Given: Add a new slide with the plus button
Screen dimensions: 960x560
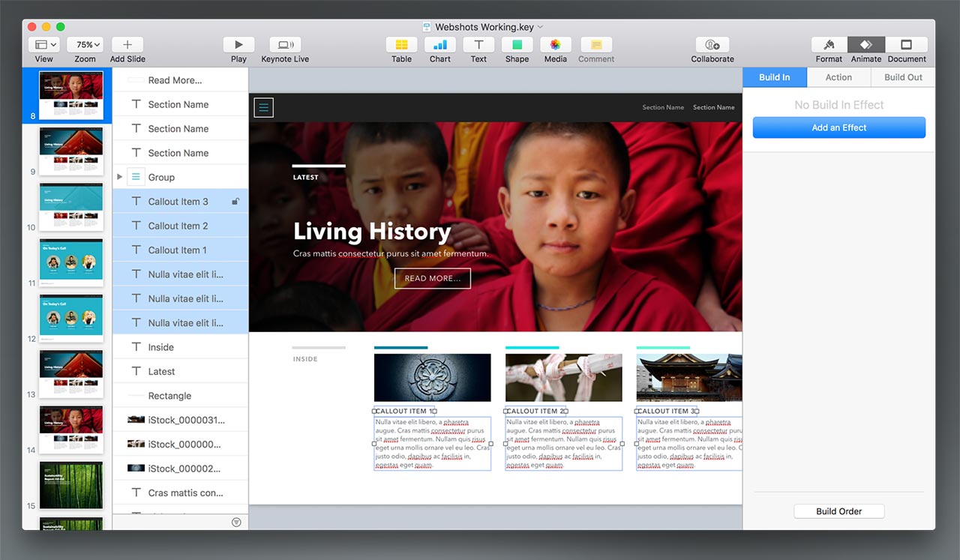Looking at the screenshot, I should click(x=127, y=45).
